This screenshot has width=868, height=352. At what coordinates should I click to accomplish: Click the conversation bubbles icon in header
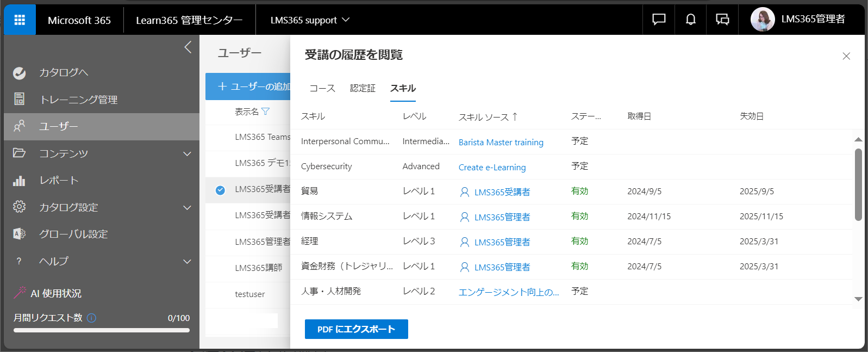722,20
